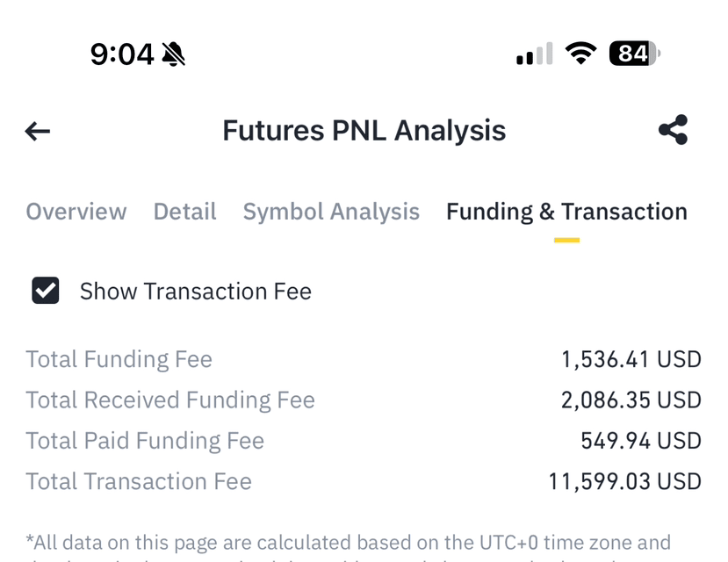Go to the Symbol Analysis tab
The image size is (728, 562).
pos(331,213)
